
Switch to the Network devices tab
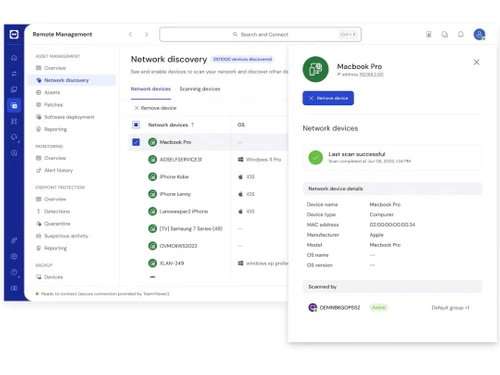coord(151,89)
